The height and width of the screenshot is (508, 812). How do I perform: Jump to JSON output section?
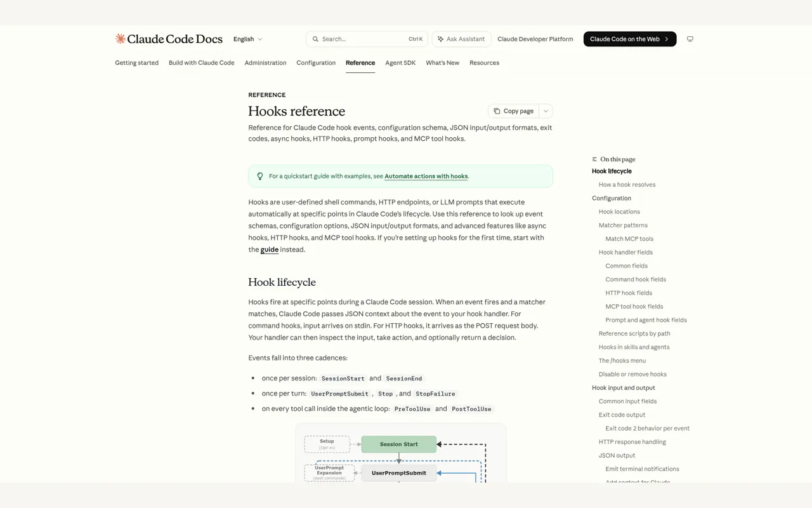tap(617, 456)
